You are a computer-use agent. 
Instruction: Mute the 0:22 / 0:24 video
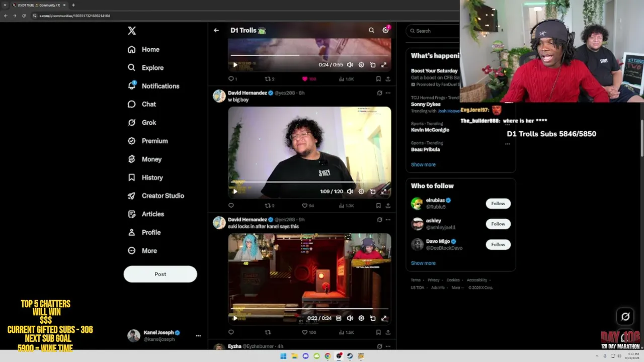(350, 318)
